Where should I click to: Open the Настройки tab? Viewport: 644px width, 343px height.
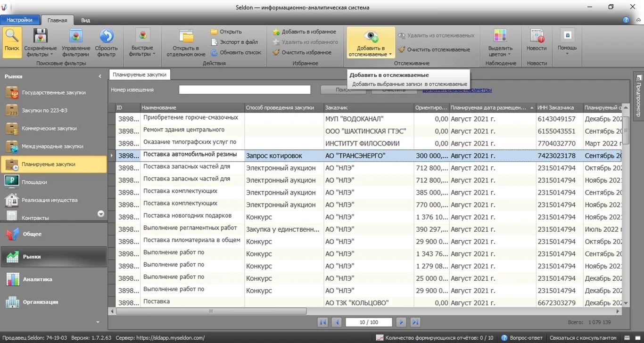point(19,20)
